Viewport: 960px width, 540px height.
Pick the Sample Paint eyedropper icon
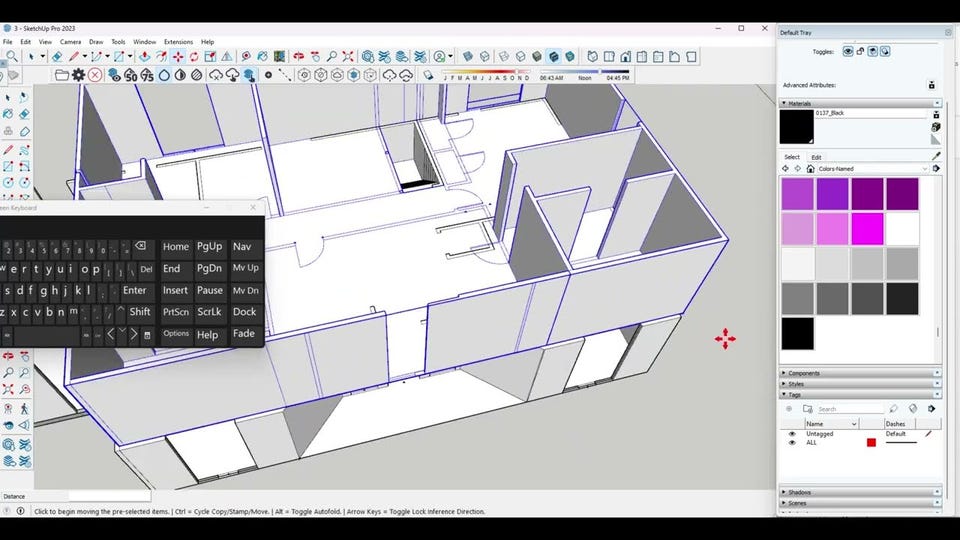[936, 157]
